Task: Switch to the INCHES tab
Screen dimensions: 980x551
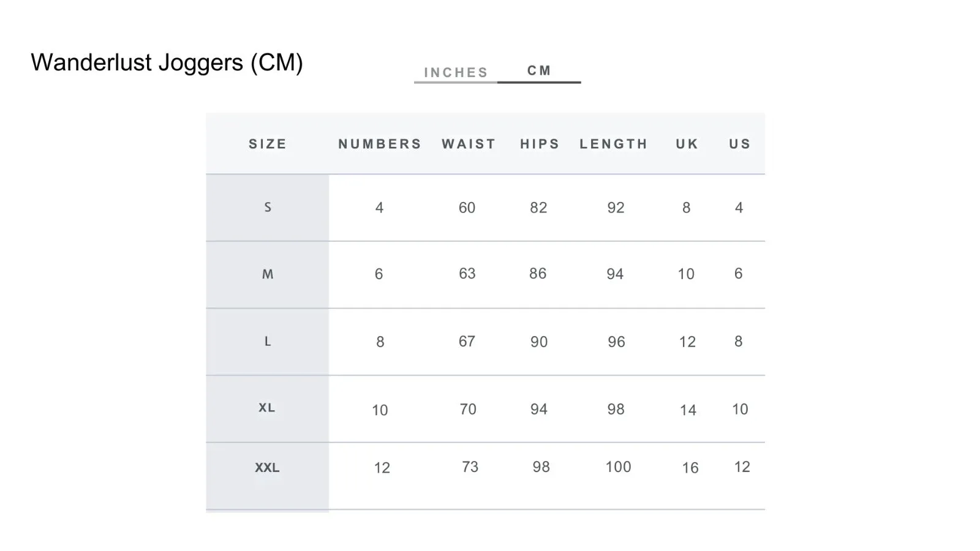Action: click(x=456, y=72)
